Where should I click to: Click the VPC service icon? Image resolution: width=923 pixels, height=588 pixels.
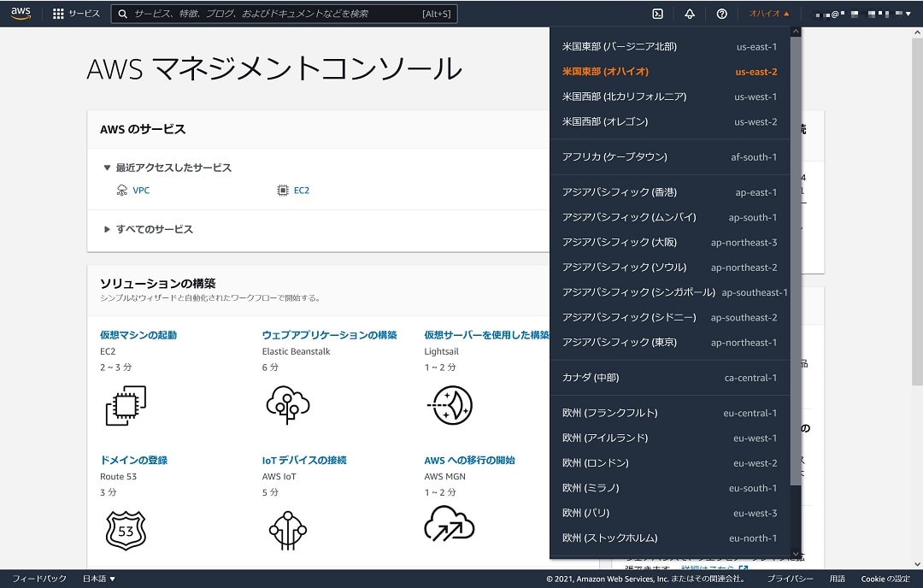click(122, 190)
